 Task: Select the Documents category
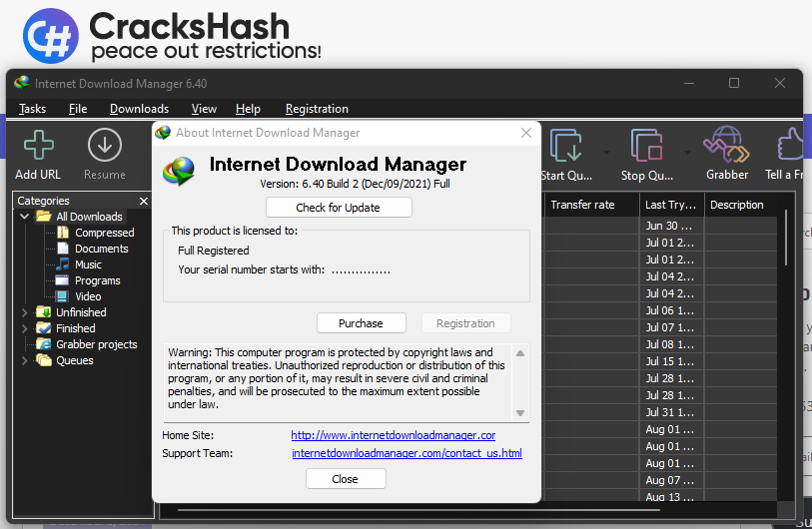pos(102,249)
